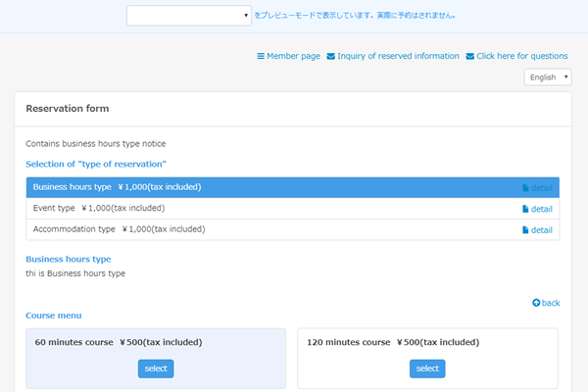Open the empty preview mode dropdown at top
588x392 pixels.
point(190,16)
